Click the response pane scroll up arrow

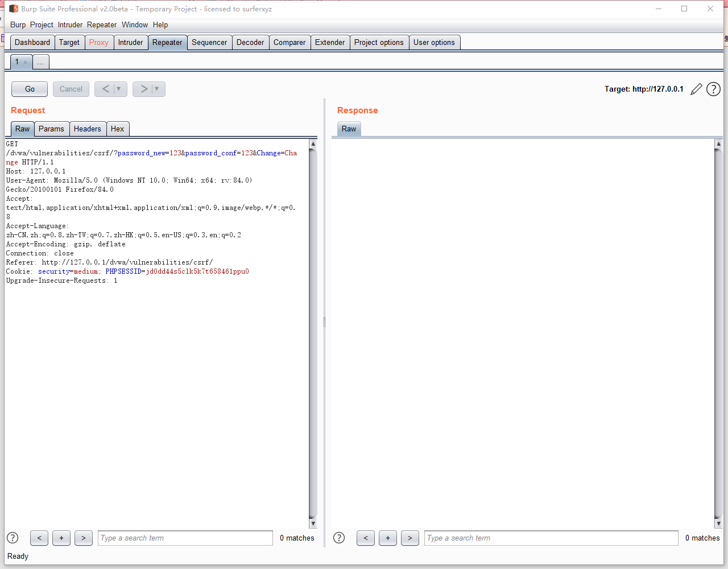718,144
